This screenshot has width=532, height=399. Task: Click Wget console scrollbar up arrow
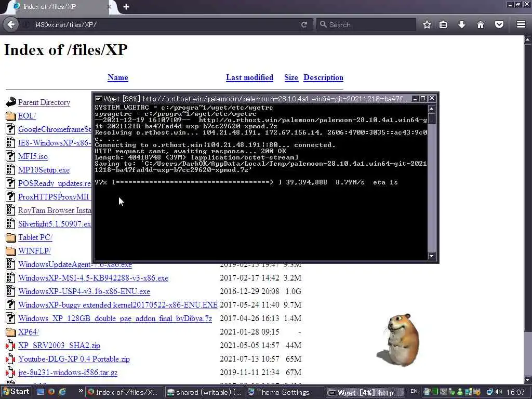click(x=431, y=109)
